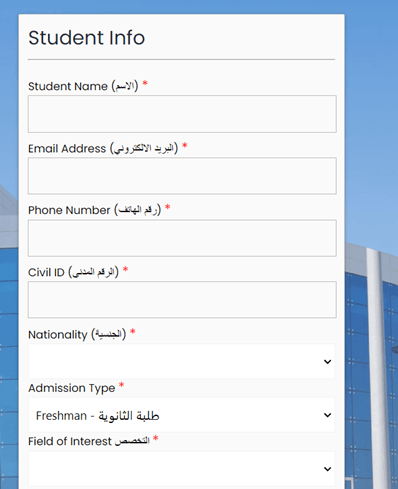
Task: Click the chevron arrow in the Nationality select
Action: click(328, 362)
